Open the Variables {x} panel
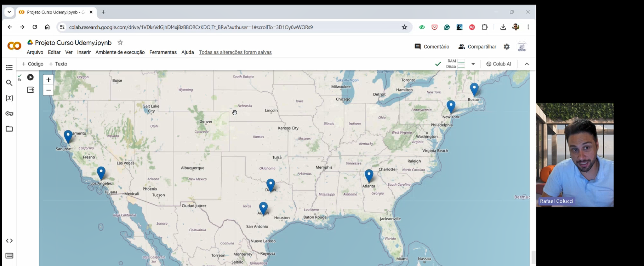The width and height of the screenshot is (644, 266). pos(10,98)
